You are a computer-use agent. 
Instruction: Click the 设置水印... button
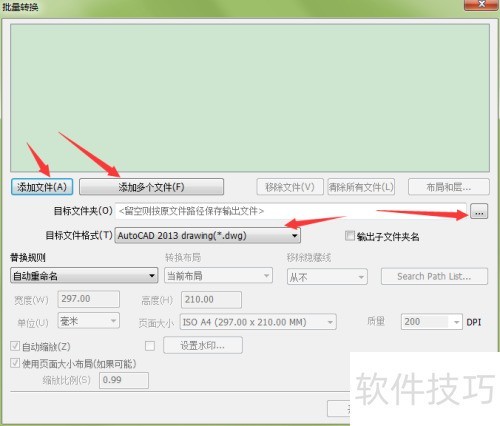tap(203, 345)
